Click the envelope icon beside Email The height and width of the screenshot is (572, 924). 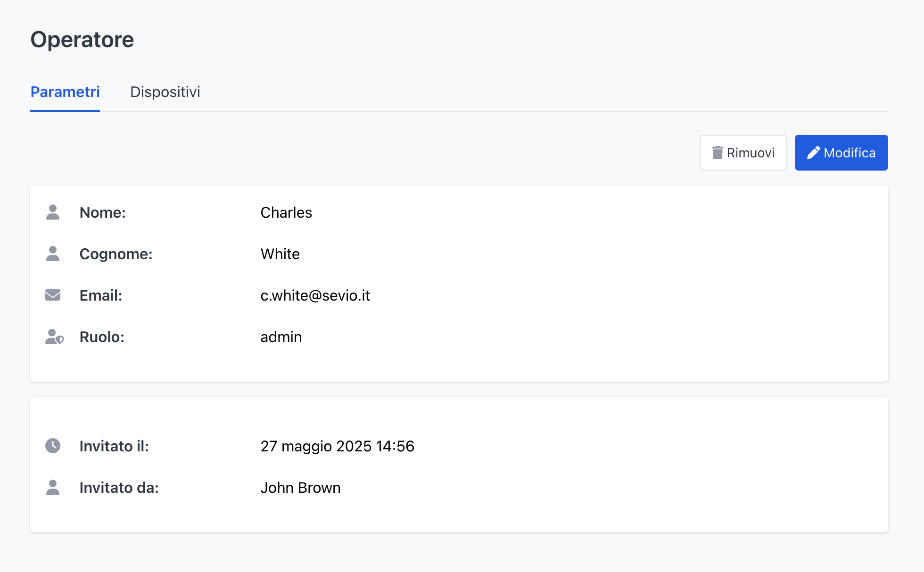pyautogui.click(x=53, y=295)
